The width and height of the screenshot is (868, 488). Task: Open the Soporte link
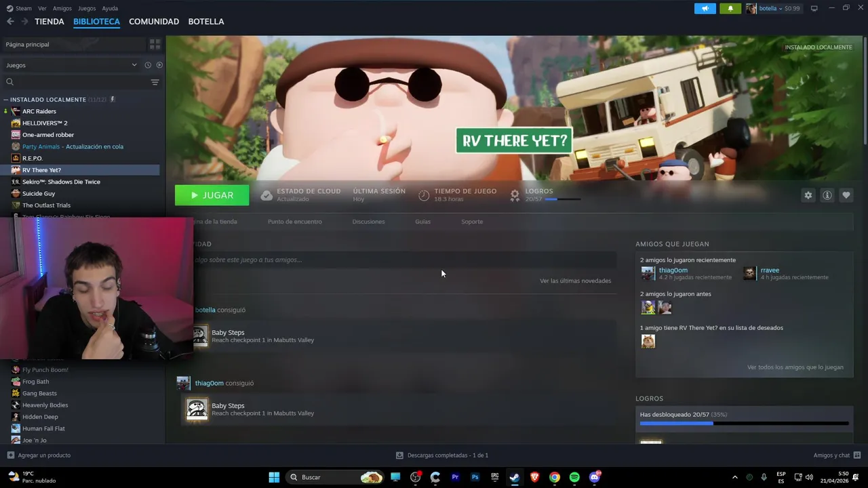pyautogui.click(x=472, y=222)
